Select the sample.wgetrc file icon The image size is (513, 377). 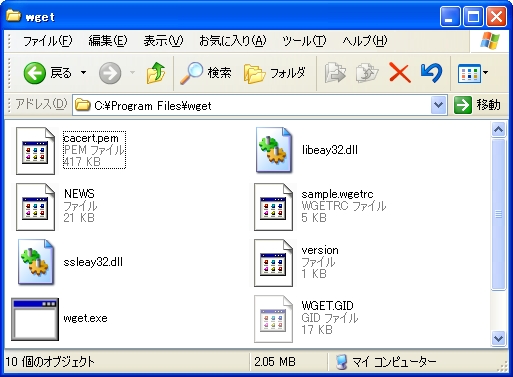273,207
